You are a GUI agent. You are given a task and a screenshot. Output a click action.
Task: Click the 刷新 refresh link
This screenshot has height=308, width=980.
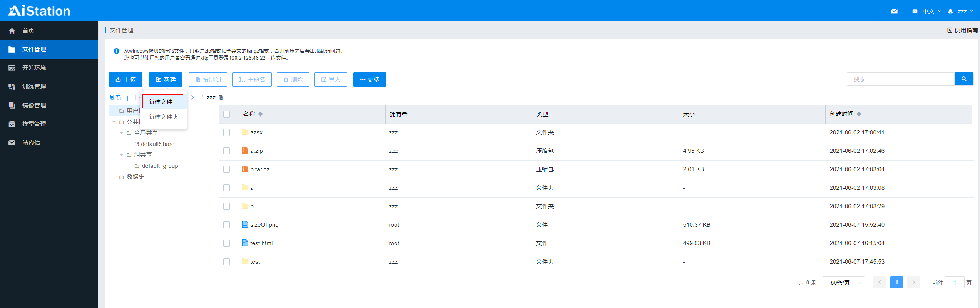point(115,98)
